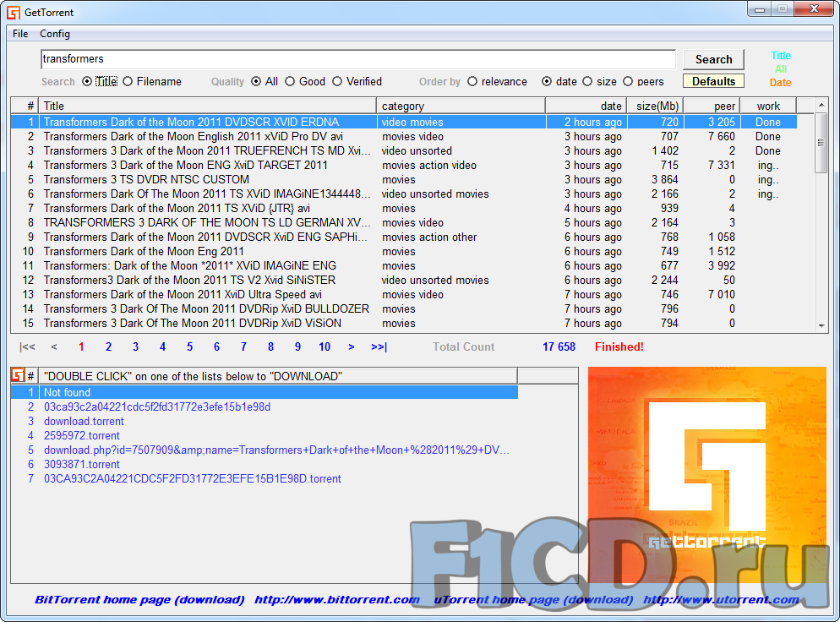Click the results list scroll up arrow
840x622 pixels.
(x=821, y=105)
